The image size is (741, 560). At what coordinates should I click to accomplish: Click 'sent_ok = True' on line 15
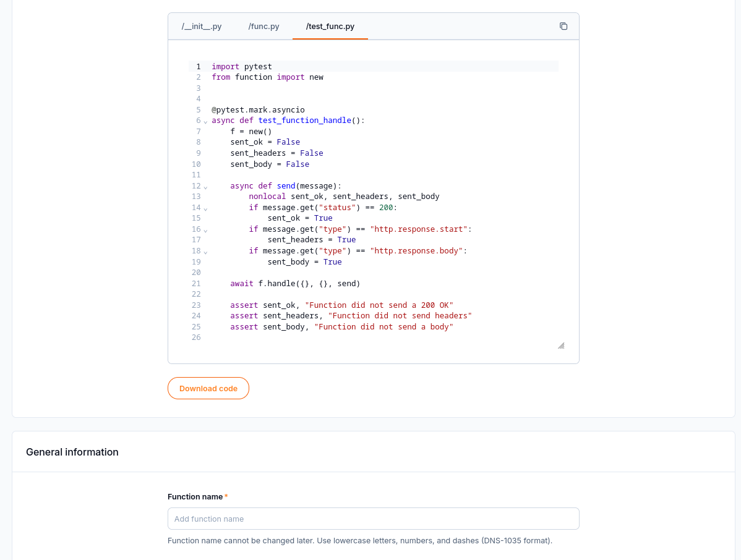(300, 218)
